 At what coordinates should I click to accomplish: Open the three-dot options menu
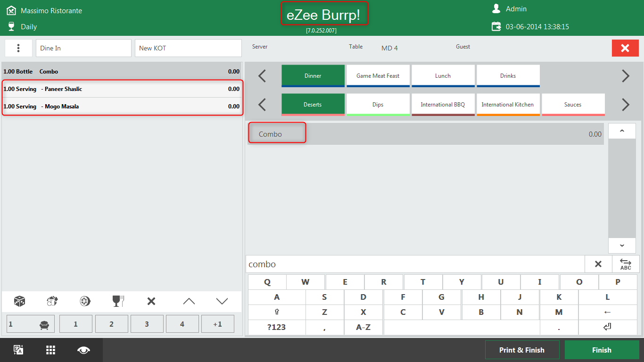(18, 48)
